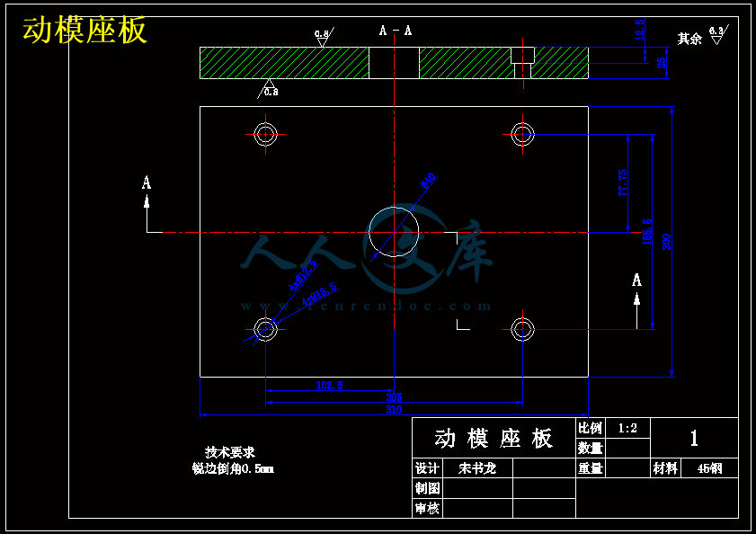Click the 310 overall width dimension

coord(394,410)
